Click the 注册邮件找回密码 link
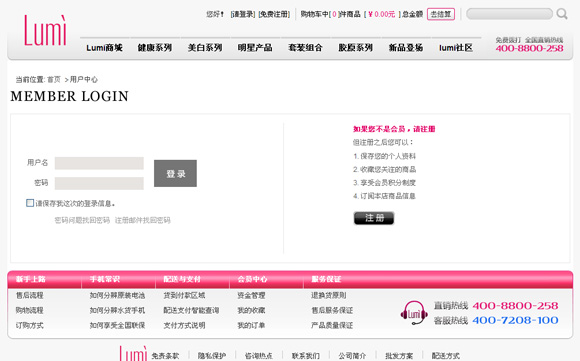The height and width of the screenshot is (361, 580). pyautogui.click(x=142, y=220)
